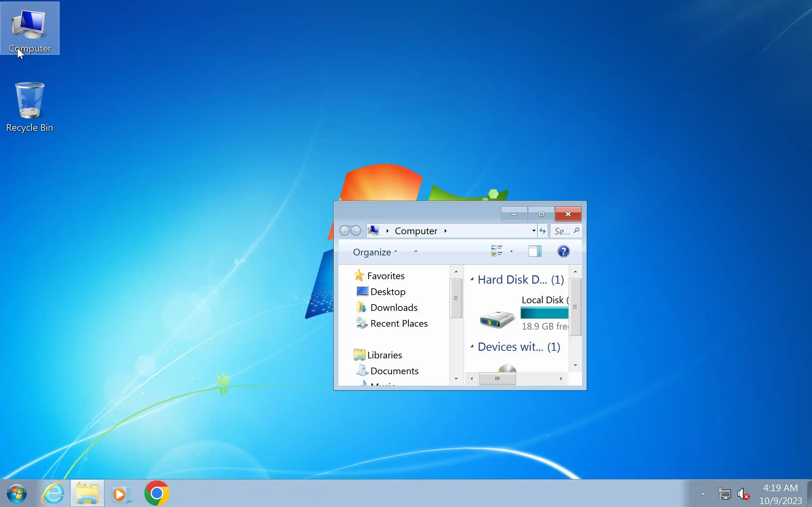The width and height of the screenshot is (812, 507).
Task: Select Recent Places in navigation pane
Action: [x=399, y=323]
